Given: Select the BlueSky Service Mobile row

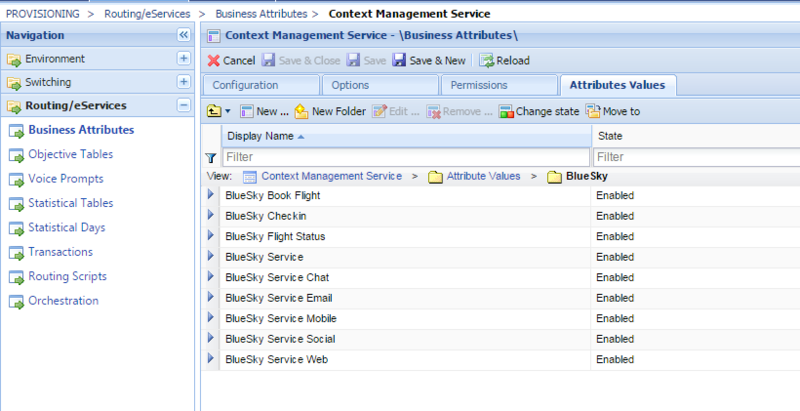Looking at the screenshot, I should click(x=501, y=319).
